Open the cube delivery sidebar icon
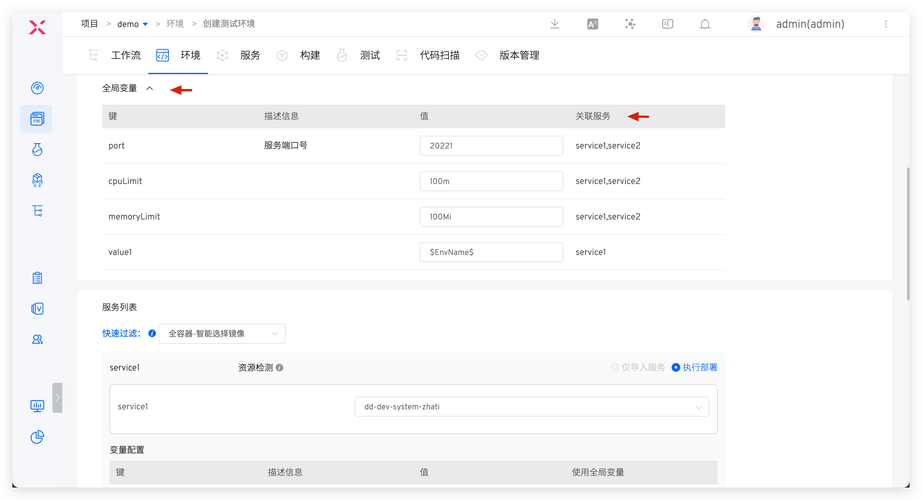 tap(37, 180)
